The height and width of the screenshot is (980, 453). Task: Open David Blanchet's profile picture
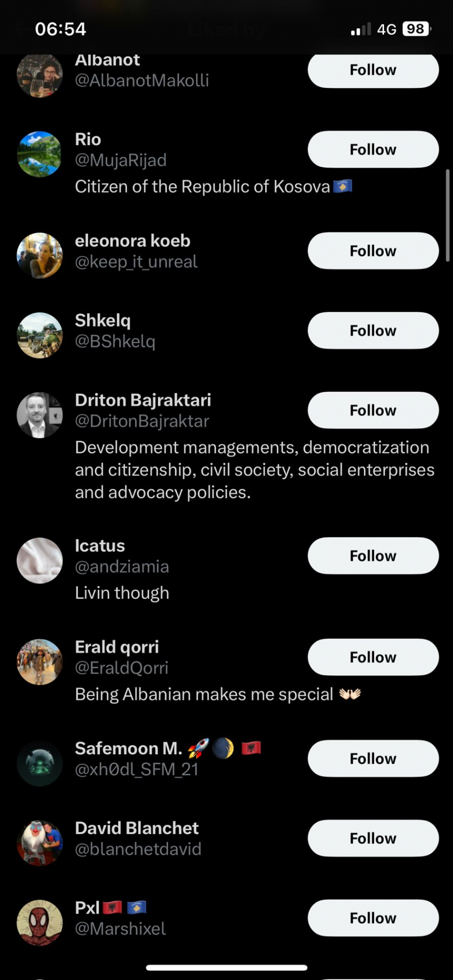coord(40,843)
